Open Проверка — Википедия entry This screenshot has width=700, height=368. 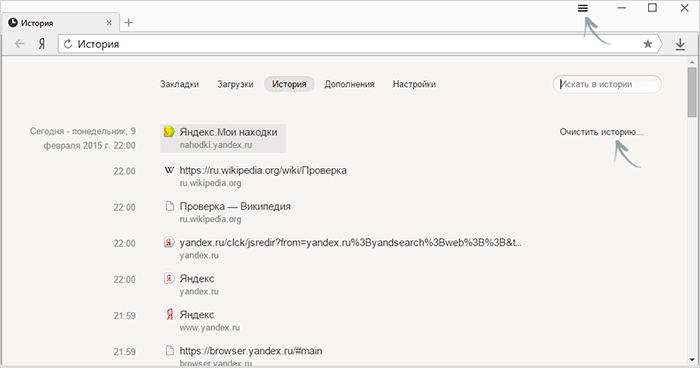pos(235,206)
